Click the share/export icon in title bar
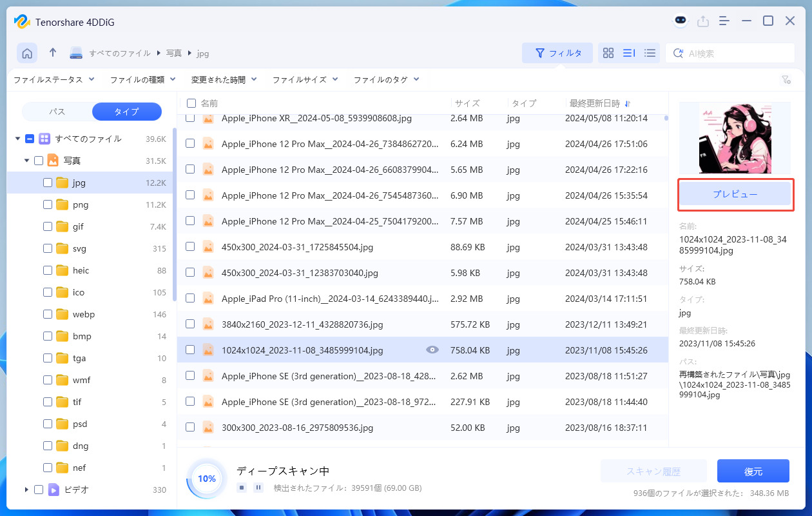Image resolution: width=812 pixels, height=516 pixels. click(703, 21)
